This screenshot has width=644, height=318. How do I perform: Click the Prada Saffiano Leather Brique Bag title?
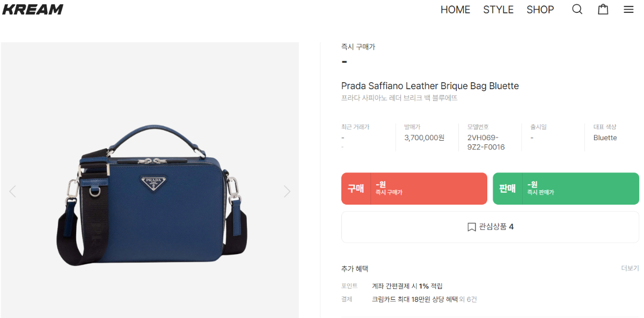[x=430, y=86]
